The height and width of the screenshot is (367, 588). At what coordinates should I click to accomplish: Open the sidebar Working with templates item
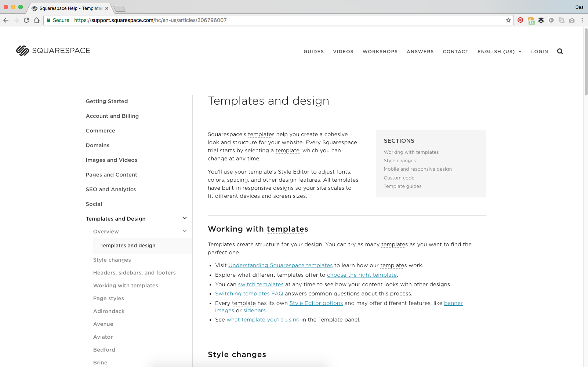(126, 286)
